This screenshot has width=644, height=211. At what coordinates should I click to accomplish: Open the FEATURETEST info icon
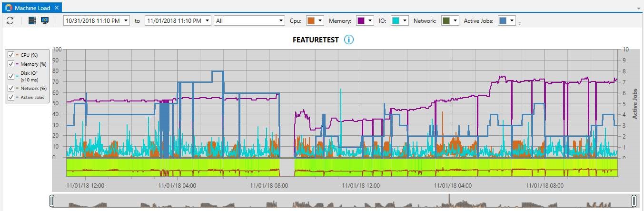[349, 40]
